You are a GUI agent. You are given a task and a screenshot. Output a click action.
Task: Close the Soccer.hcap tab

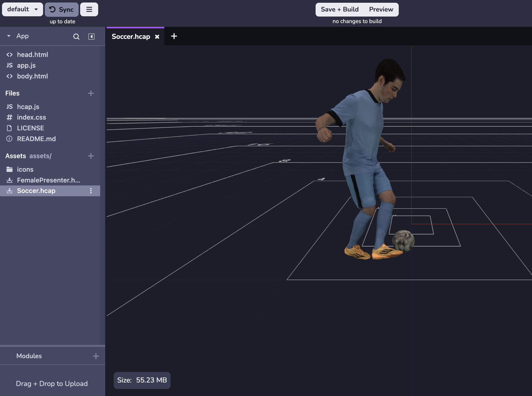(x=157, y=37)
